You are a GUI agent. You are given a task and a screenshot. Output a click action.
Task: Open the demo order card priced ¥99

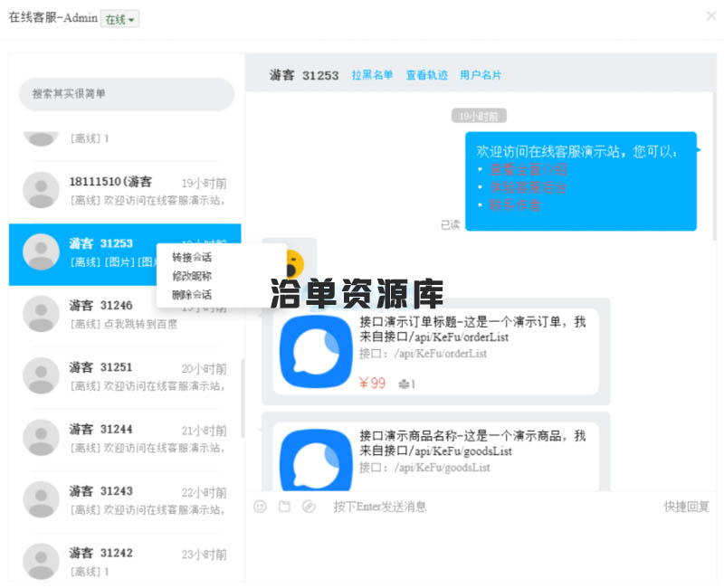(435, 352)
